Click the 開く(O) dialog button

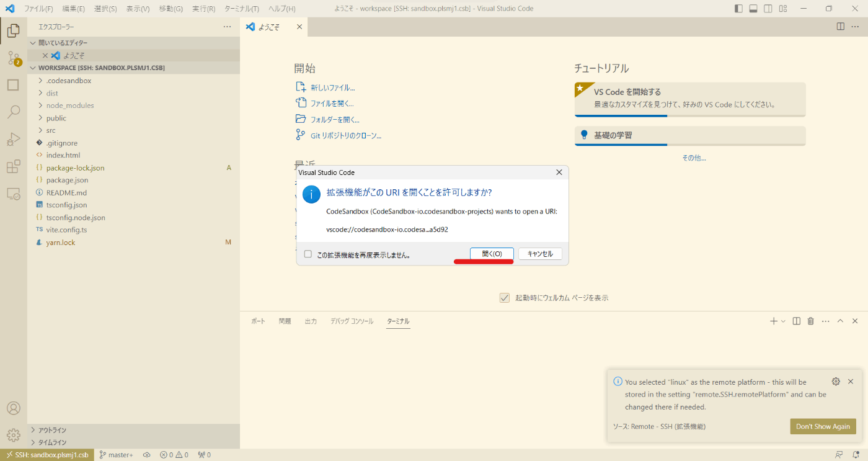point(492,254)
